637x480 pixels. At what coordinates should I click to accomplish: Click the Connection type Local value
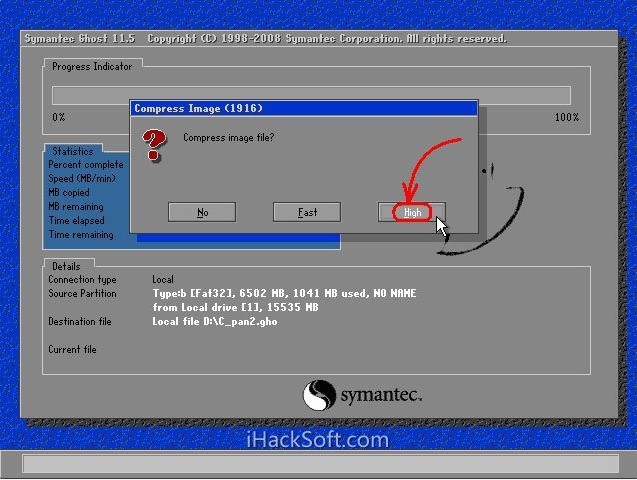(163, 280)
